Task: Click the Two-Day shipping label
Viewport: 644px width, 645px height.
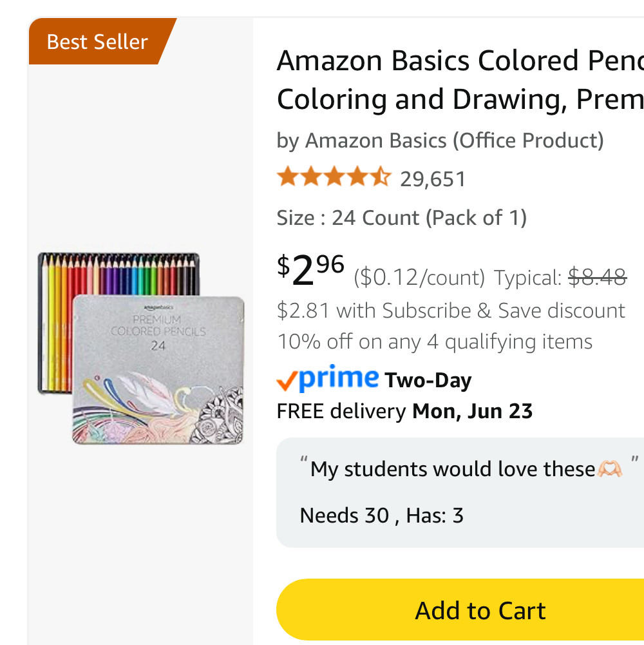Action: point(428,381)
